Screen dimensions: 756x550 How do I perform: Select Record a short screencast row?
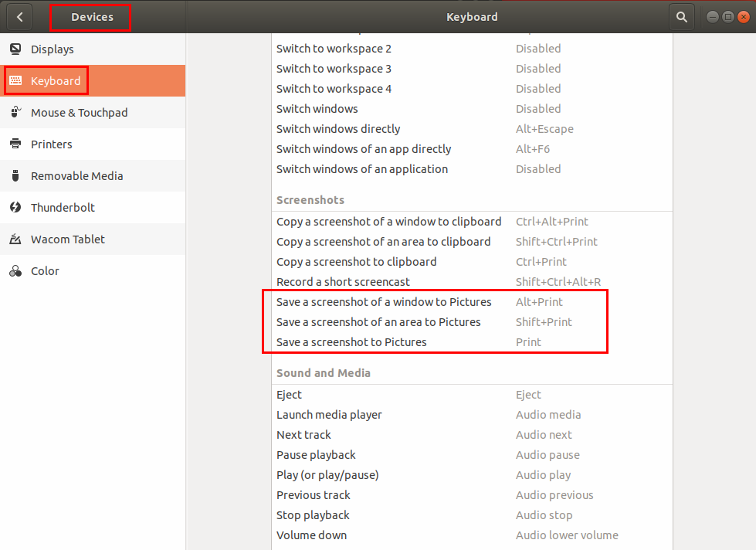[x=472, y=282]
